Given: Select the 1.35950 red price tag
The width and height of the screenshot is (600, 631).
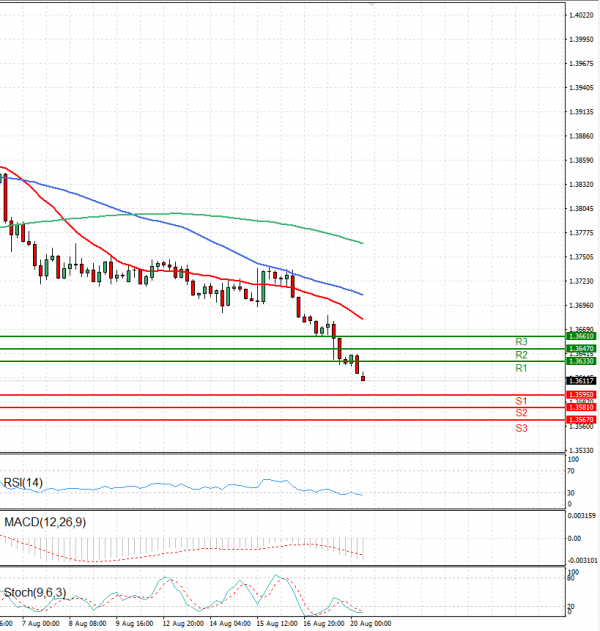Looking at the screenshot, I should coord(581,395).
